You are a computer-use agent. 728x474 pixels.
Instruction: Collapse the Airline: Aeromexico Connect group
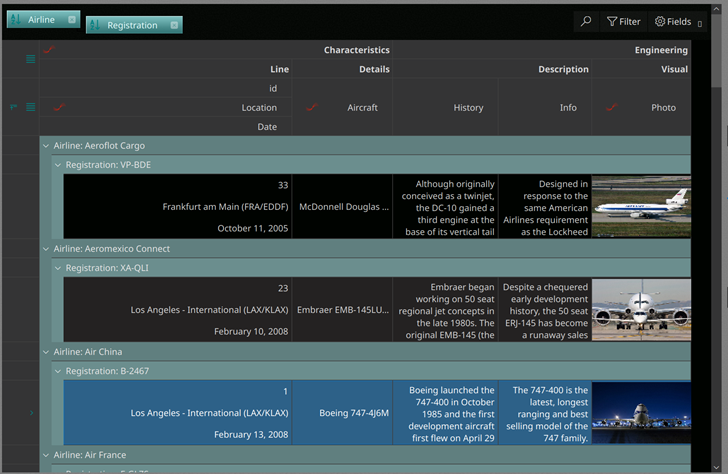click(46, 249)
